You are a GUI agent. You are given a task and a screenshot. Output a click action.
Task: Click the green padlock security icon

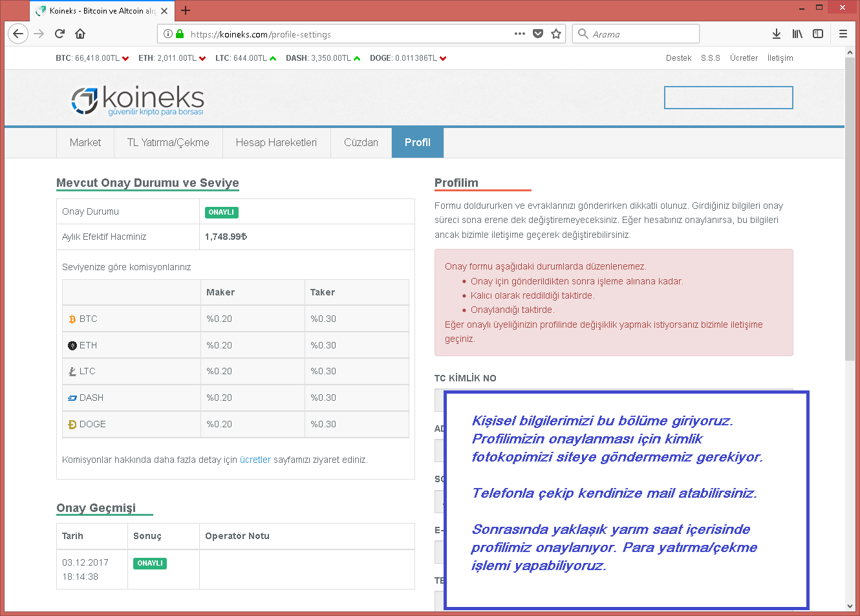click(x=180, y=34)
